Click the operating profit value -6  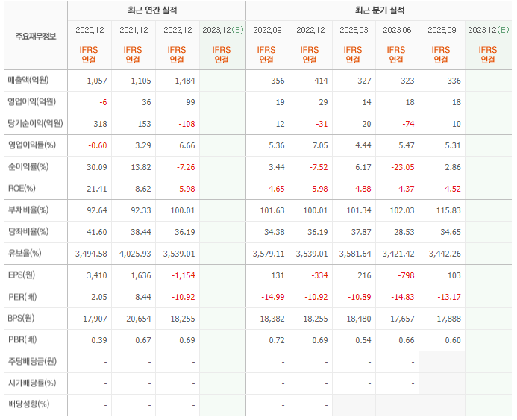103,102
